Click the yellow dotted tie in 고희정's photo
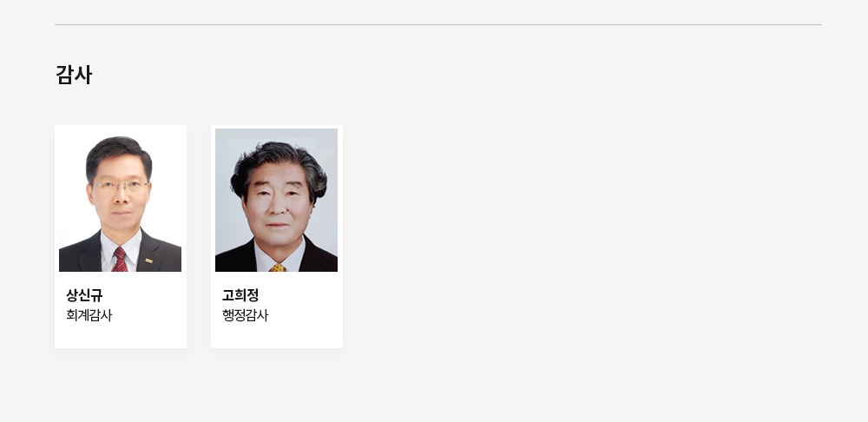 [x=278, y=268]
